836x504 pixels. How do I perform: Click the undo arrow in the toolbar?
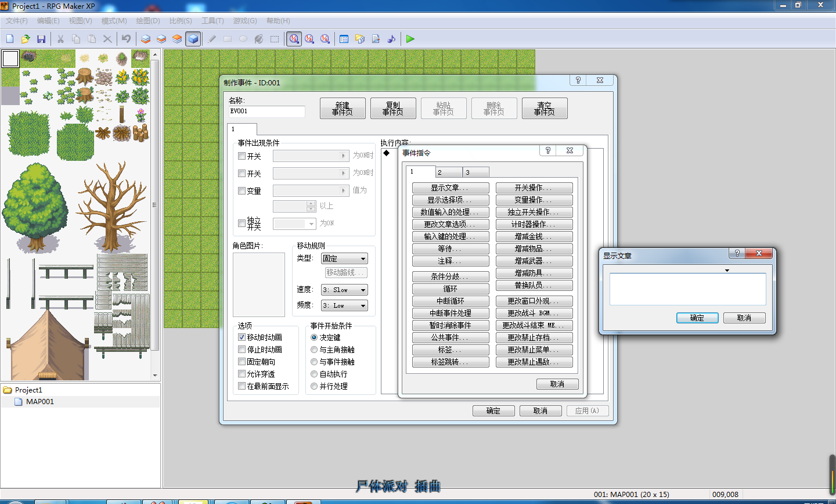coord(126,39)
